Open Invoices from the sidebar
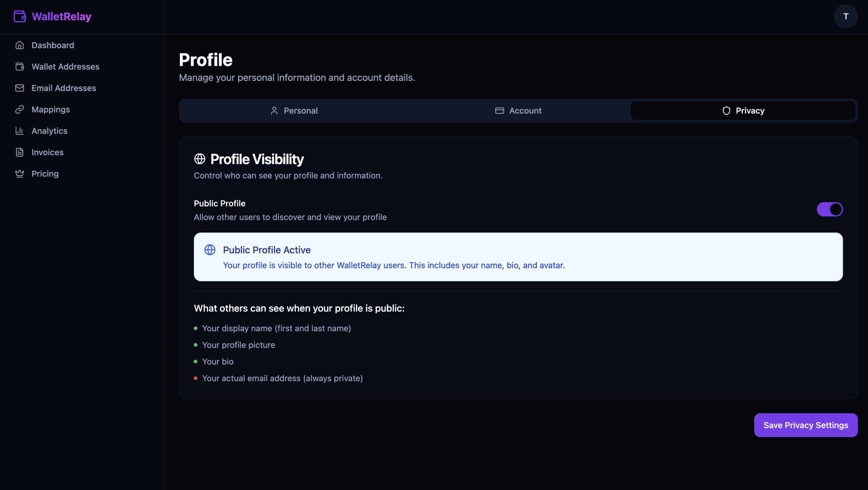The image size is (868, 490). coord(48,152)
